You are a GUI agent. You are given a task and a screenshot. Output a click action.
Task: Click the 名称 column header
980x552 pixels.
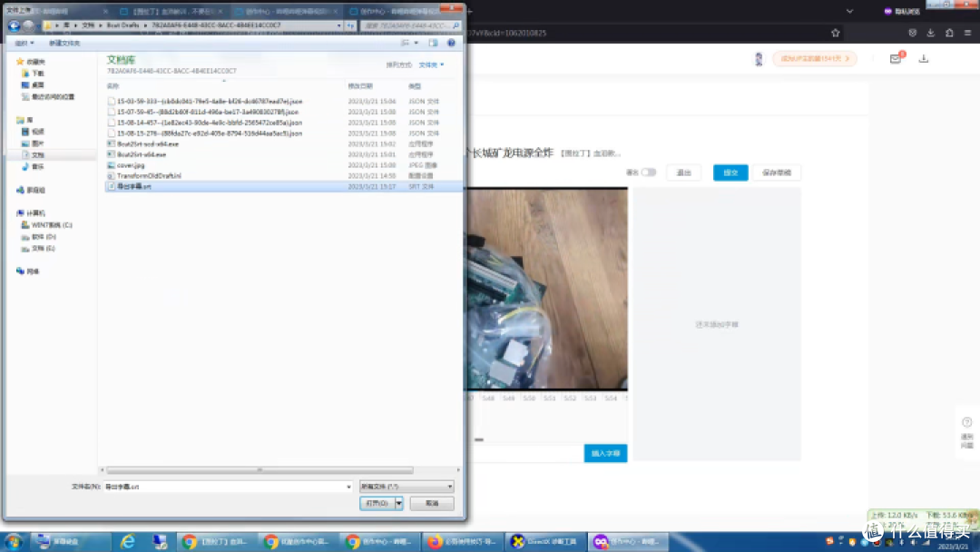point(113,86)
